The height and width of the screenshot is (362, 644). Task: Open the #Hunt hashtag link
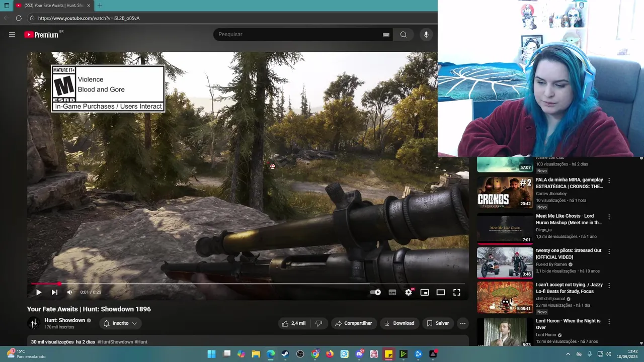(x=141, y=342)
